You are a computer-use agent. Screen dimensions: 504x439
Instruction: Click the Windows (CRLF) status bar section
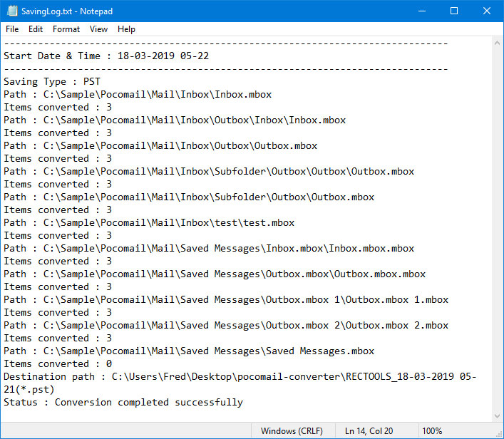(292, 430)
